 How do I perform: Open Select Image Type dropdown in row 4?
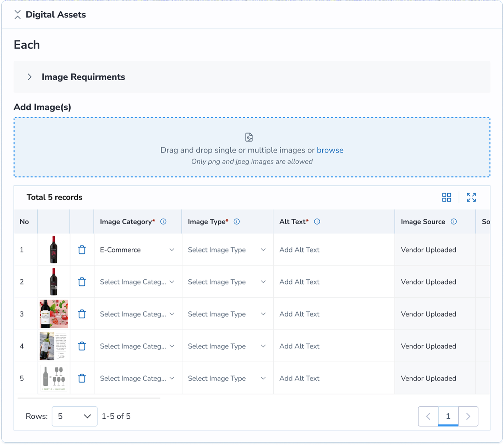(227, 346)
